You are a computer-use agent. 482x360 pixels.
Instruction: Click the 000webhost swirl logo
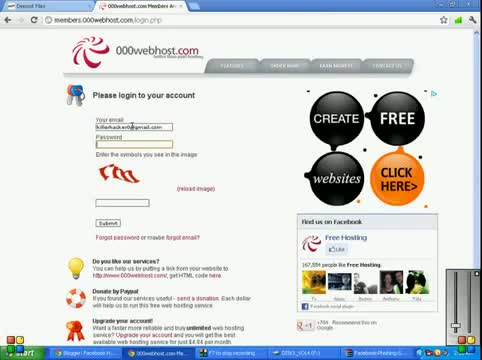91,52
